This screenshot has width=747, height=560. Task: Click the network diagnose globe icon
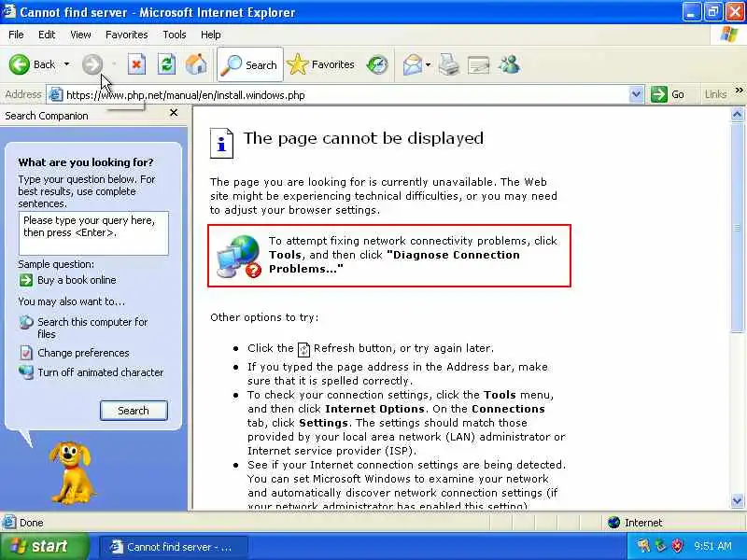point(239,256)
